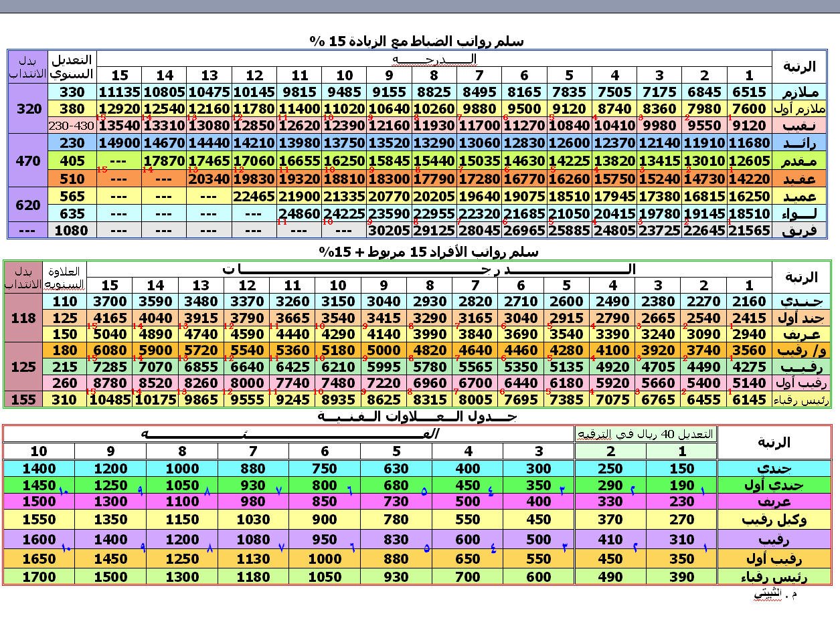This screenshot has width=840, height=628.
Task: Click the value 190
Action: pyautogui.click(x=681, y=486)
